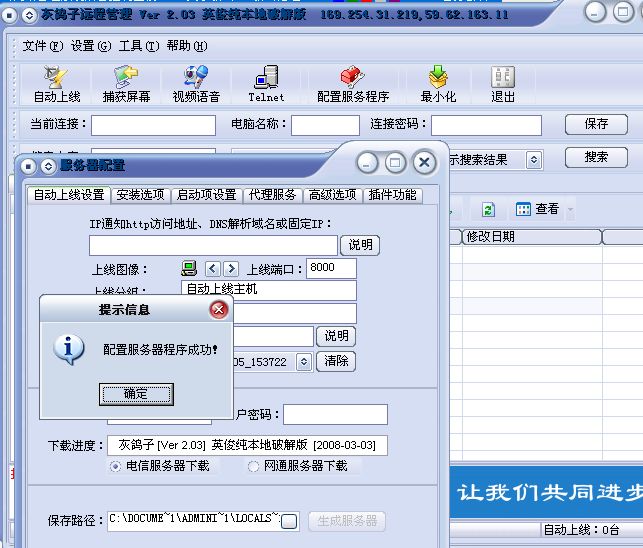Close the 提示信息 dialog with red X
Screen dimensions: 643x548
(219, 309)
